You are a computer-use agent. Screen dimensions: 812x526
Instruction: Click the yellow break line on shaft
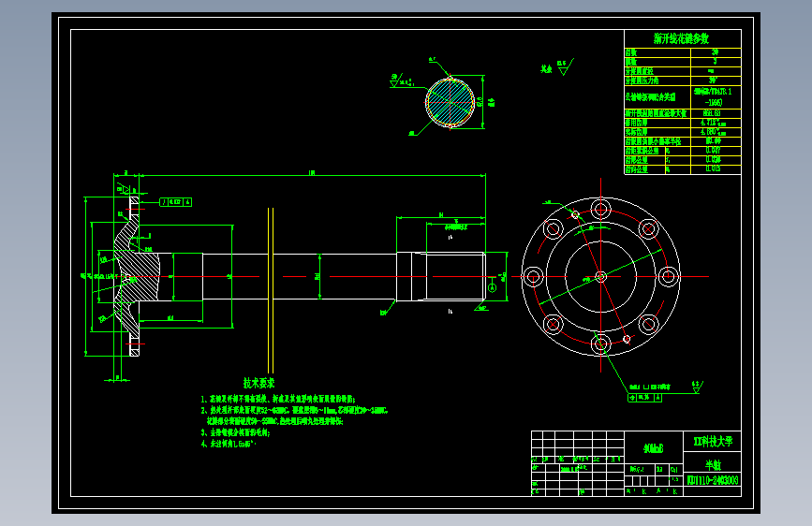(x=271, y=290)
